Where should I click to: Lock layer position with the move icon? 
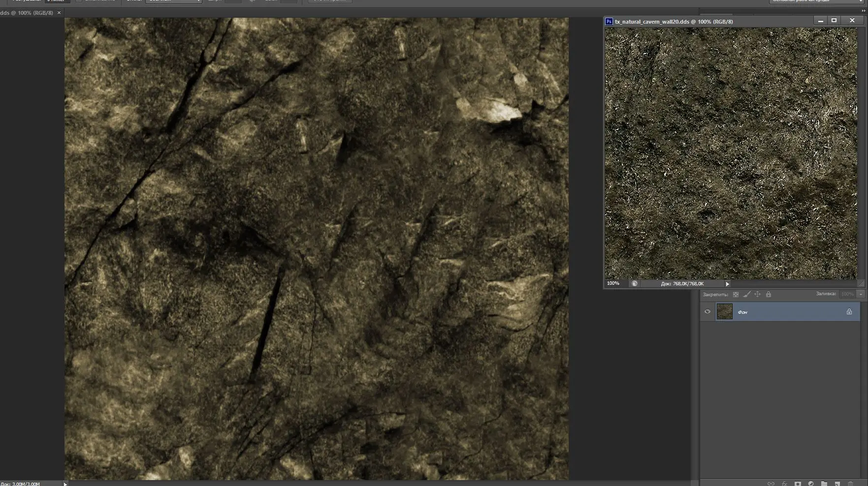757,294
